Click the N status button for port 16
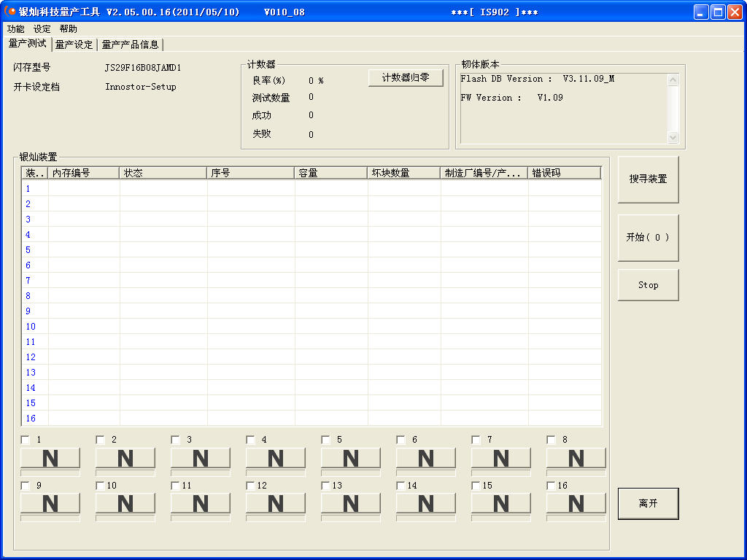The width and height of the screenshot is (747, 560). point(576,503)
